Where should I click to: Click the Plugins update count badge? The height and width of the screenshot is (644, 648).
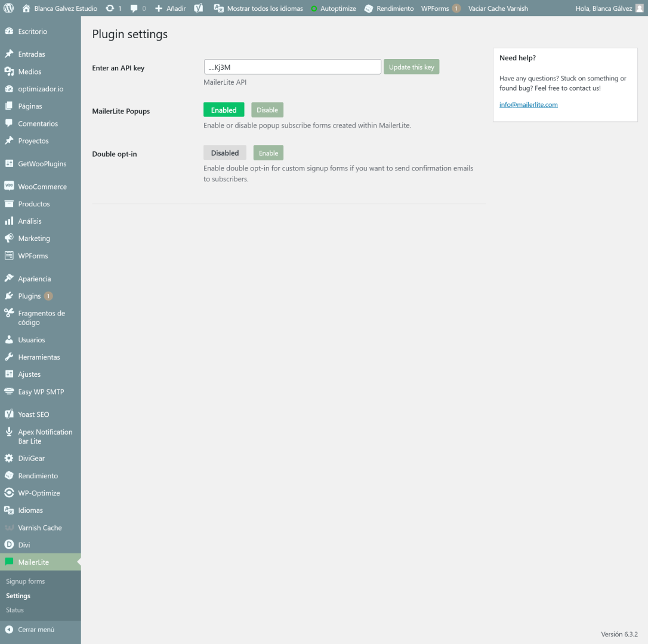pyautogui.click(x=48, y=296)
